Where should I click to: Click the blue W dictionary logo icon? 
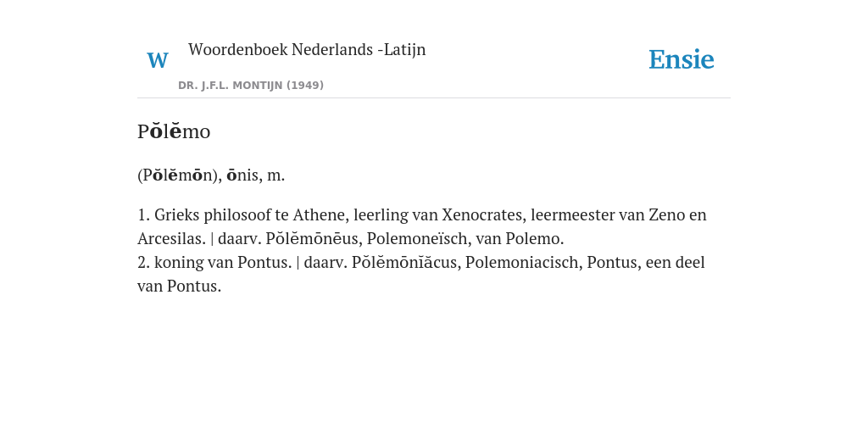[x=157, y=60]
